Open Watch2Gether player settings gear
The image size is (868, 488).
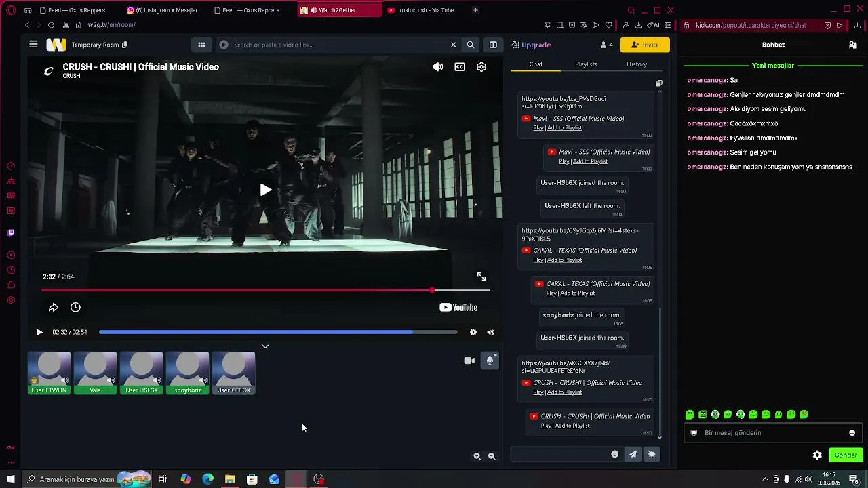(x=473, y=332)
